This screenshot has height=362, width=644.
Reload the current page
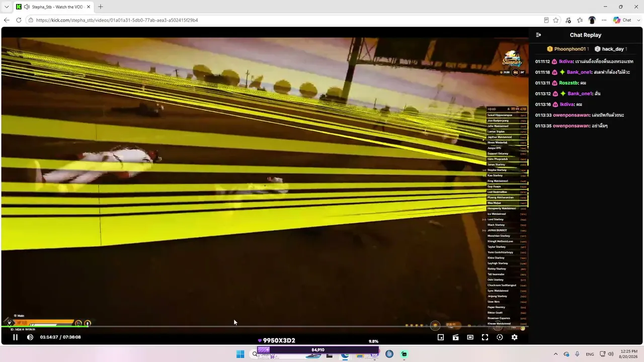click(x=19, y=20)
